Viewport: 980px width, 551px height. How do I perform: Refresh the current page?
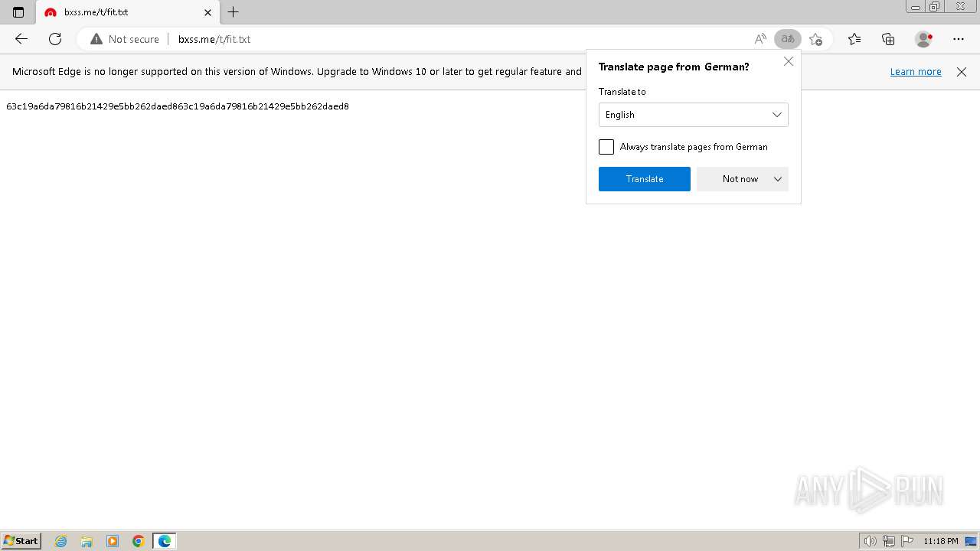tap(55, 39)
